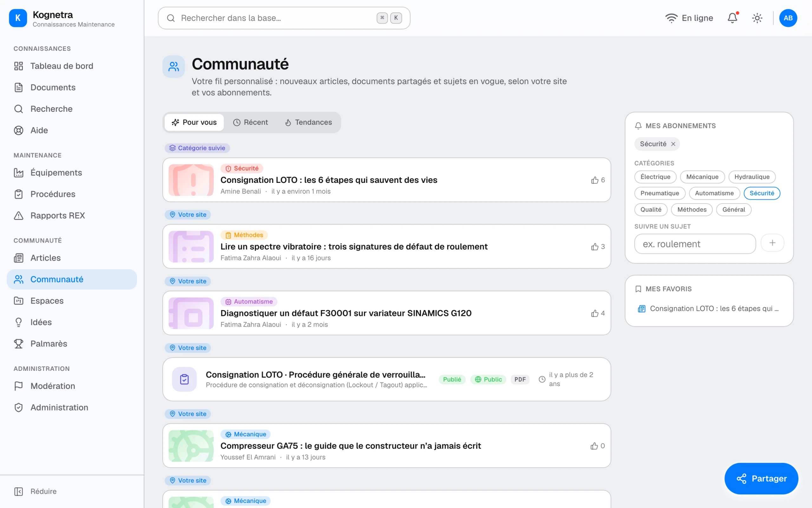Click the Public visibility badge
Viewport: 812px width, 508px height.
coord(488,380)
